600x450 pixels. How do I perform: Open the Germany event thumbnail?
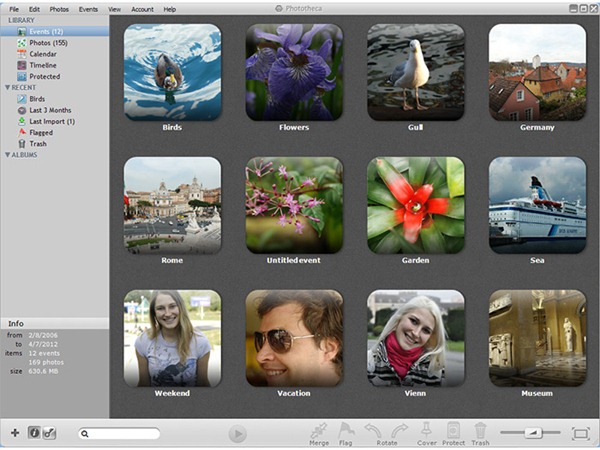[536, 72]
